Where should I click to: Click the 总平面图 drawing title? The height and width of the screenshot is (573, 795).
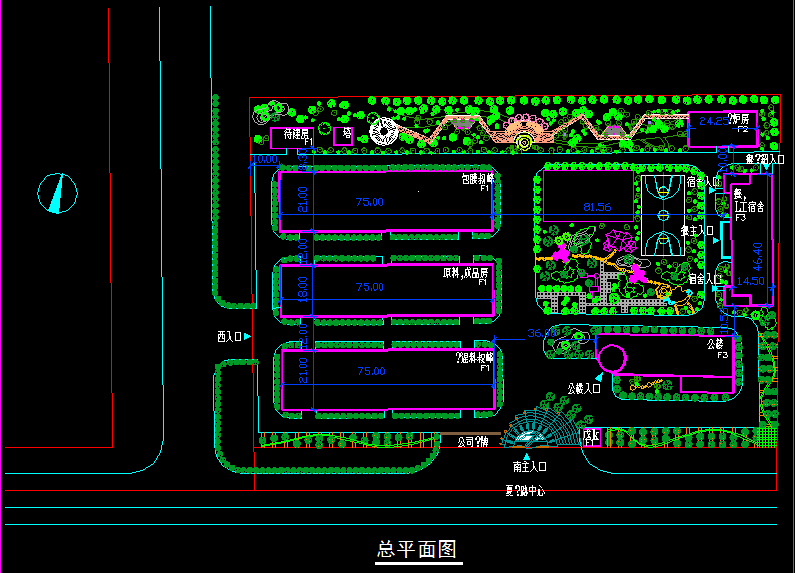tap(417, 549)
